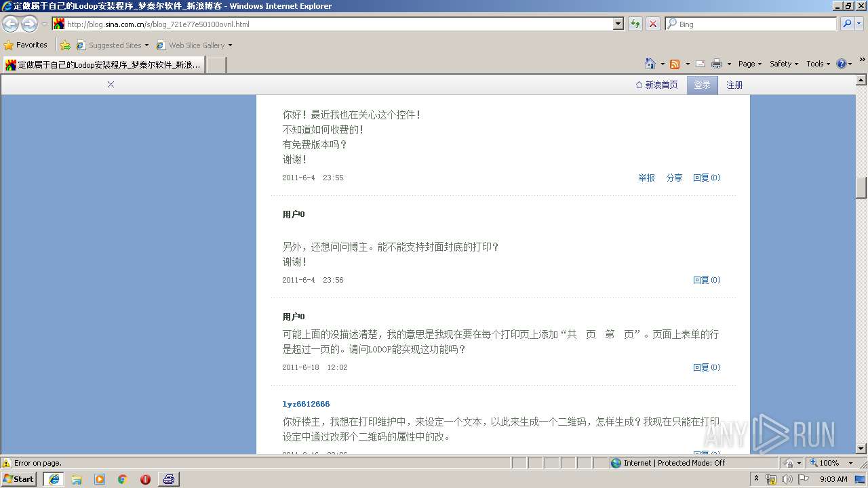
Task: Expand the recent pages dropdown arrow
Action: (44, 24)
